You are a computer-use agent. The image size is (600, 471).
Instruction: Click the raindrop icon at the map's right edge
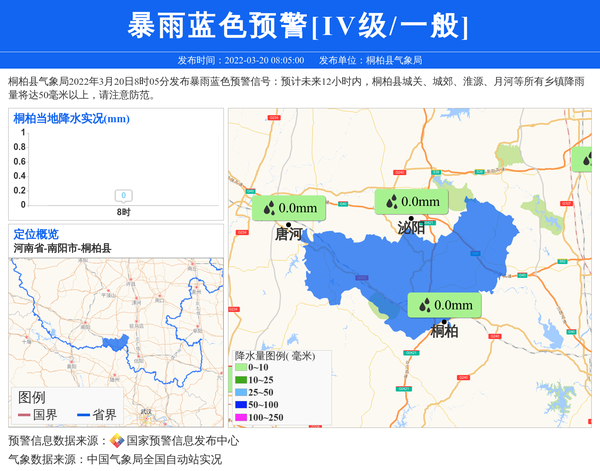pos(586,157)
